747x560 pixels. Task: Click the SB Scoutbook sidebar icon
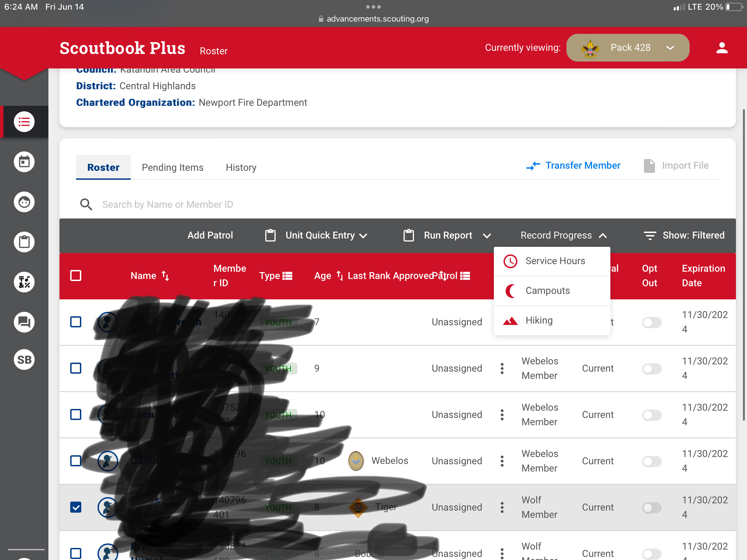click(x=24, y=360)
